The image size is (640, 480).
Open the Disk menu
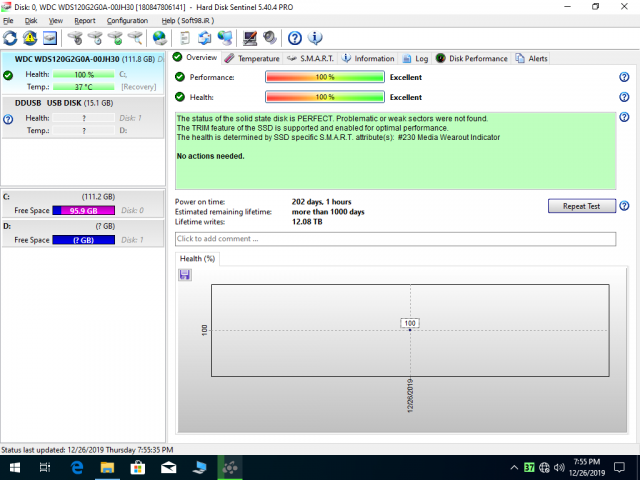(x=31, y=20)
